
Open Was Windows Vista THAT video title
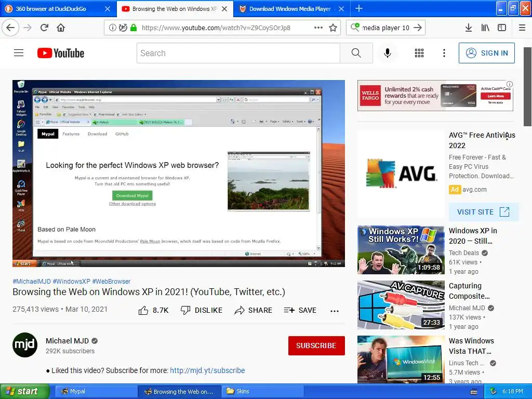tap(471, 345)
